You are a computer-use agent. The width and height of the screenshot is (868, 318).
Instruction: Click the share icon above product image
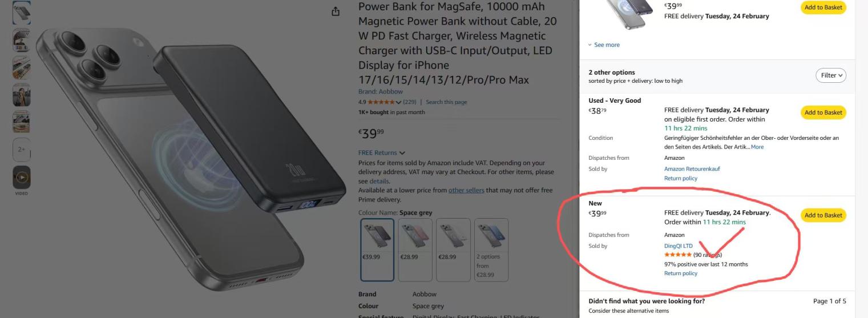tap(336, 11)
